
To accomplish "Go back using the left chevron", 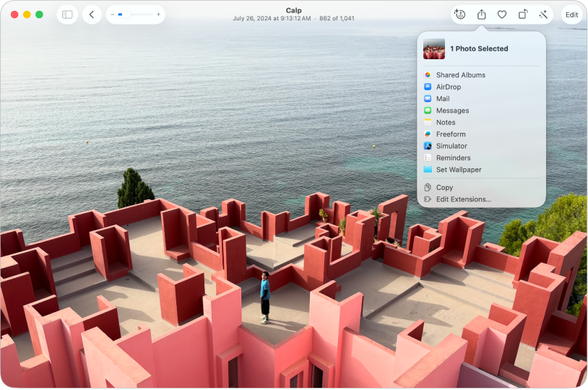I will click(92, 14).
